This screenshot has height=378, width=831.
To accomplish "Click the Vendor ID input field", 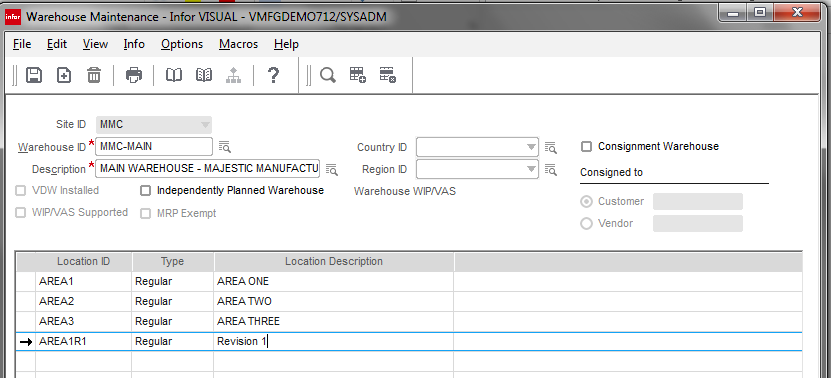I will [697, 224].
